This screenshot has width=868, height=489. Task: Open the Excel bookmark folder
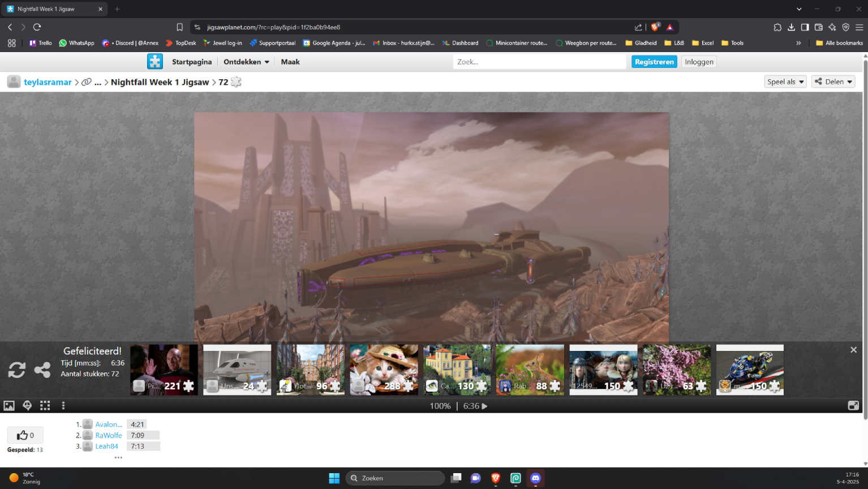coord(702,43)
